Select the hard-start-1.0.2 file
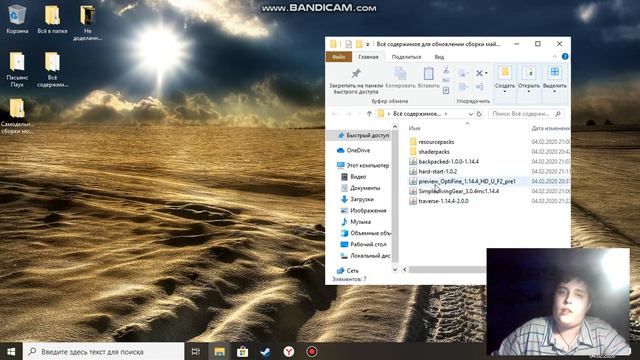The image size is (640, 360). point(433,171)
